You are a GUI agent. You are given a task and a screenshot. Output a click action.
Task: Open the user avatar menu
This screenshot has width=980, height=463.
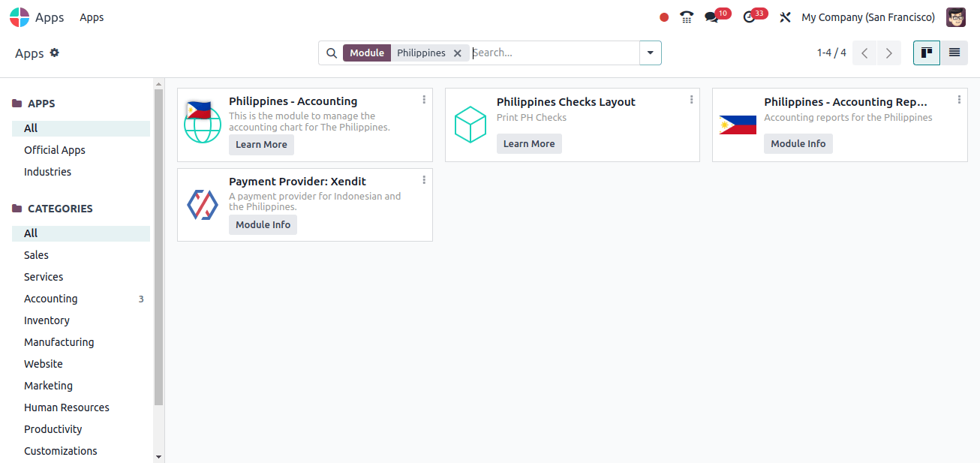pos(956,17)
